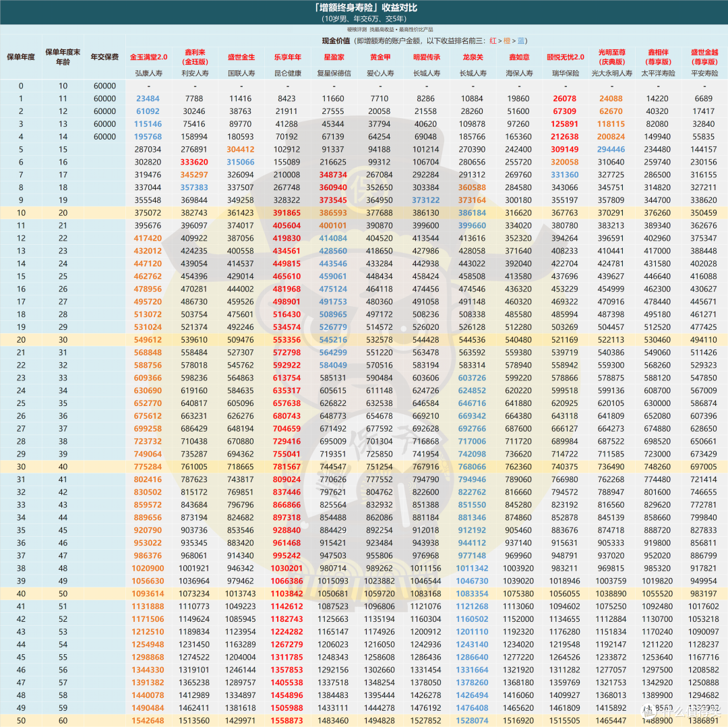Select the 保单年度 column header
The height and width of the screenshot is (727, 728).
pos(21,57)
